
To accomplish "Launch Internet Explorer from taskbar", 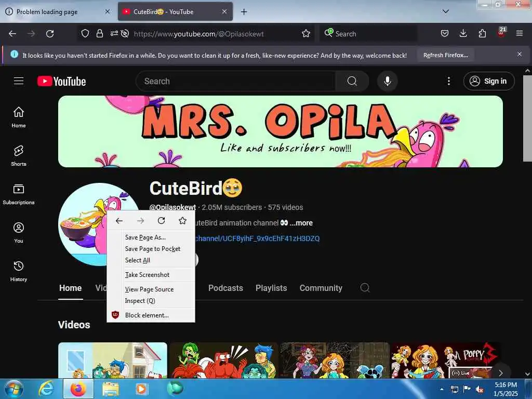I will pos(46,389).
